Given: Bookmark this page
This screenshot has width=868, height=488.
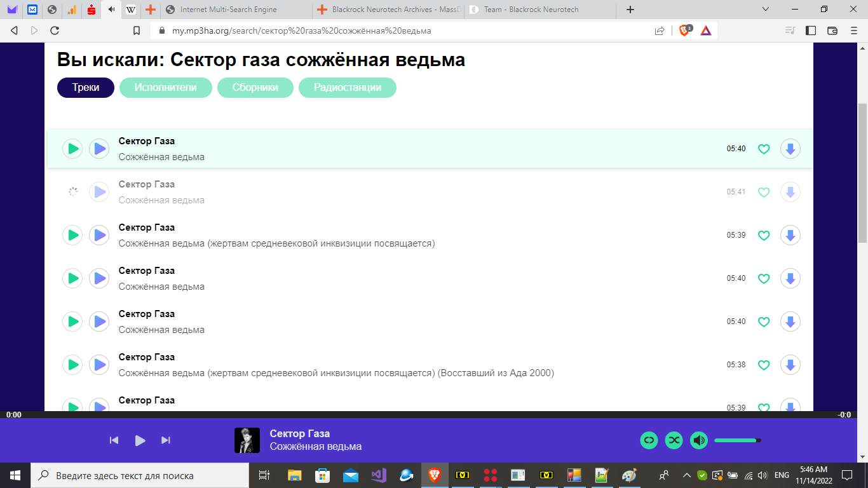Looking at the screenshot, I should (x=136, y=30).
